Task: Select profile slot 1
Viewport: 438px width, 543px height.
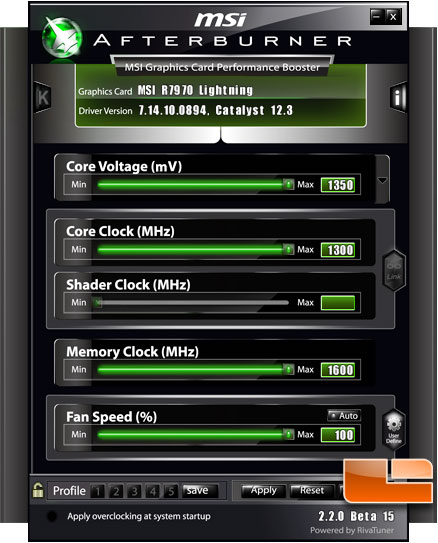Action: pos(98,491)
